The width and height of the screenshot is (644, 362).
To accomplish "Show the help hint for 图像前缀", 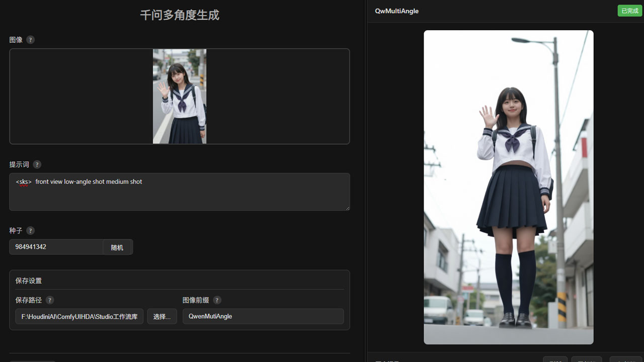I will coord(217,300).
